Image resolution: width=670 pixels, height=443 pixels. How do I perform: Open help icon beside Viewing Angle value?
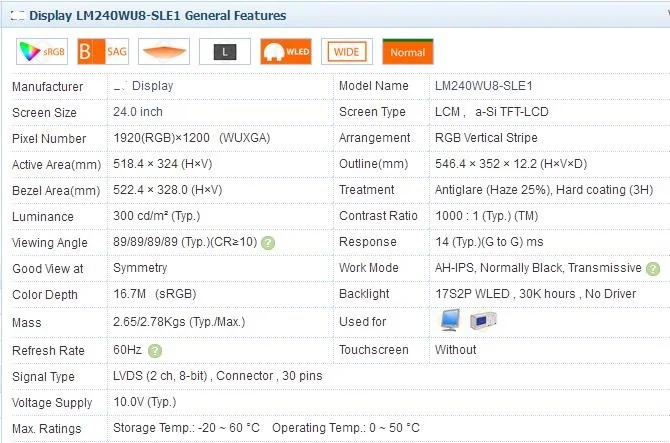click(x=268, y=243)
